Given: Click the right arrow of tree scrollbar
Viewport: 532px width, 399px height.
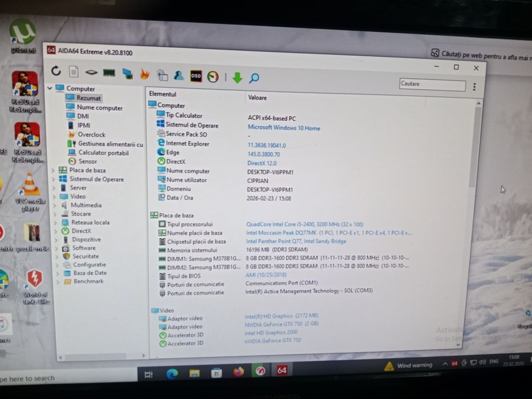Looking at the screenshot, I should pos(143,356).
